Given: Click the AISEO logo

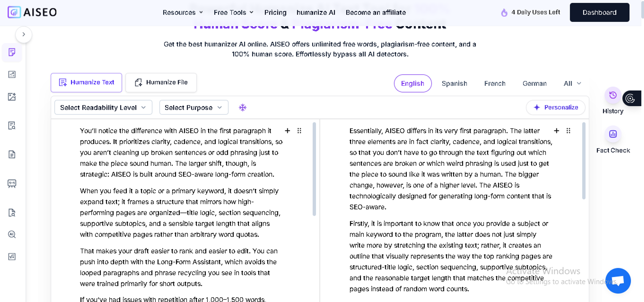Looking at the screenshot, I should 32,12.
